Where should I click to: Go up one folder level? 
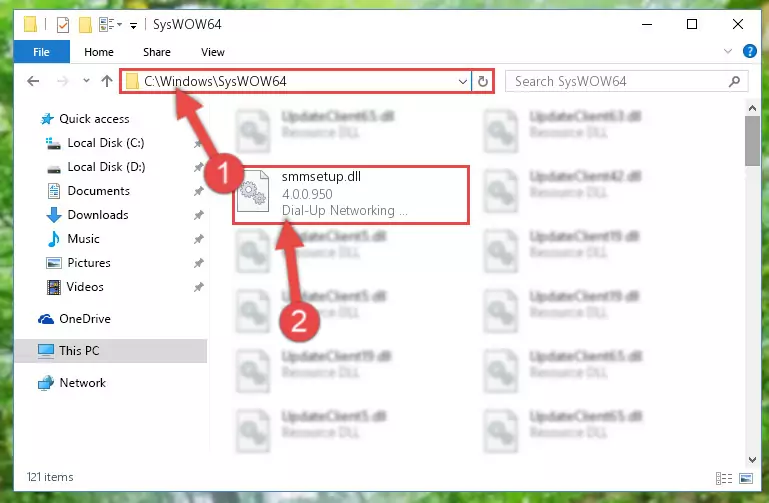click(106, 81)
